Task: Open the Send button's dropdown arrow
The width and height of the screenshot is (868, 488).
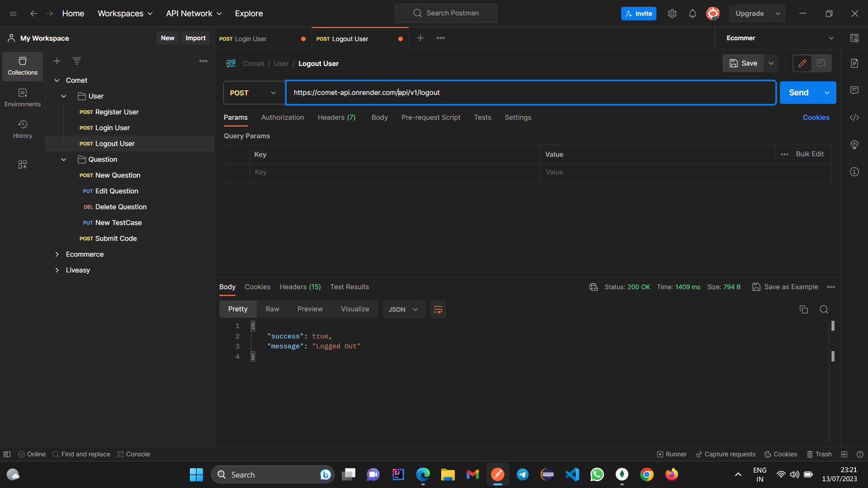Action: click(x=828, y=92)
